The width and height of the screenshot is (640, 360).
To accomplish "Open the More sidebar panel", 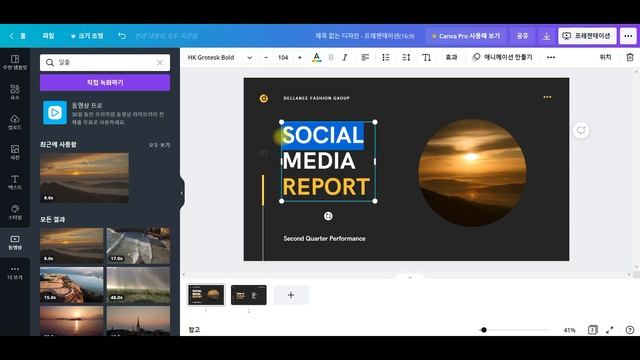I will [15, 272].
